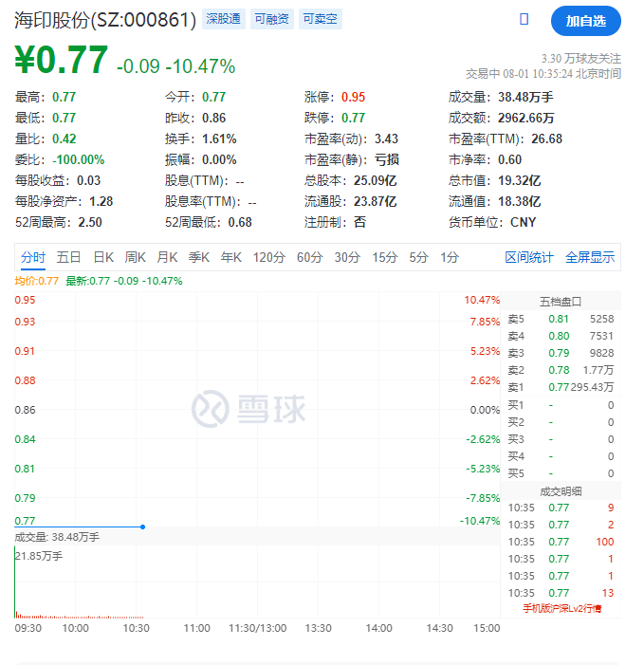Click the 成交明细 header

[x=561, y=491]
